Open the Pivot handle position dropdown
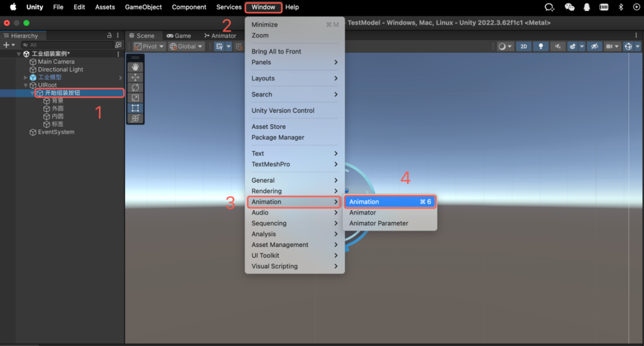644x346 pixels. pyautogui.click(x=149, y=46)
